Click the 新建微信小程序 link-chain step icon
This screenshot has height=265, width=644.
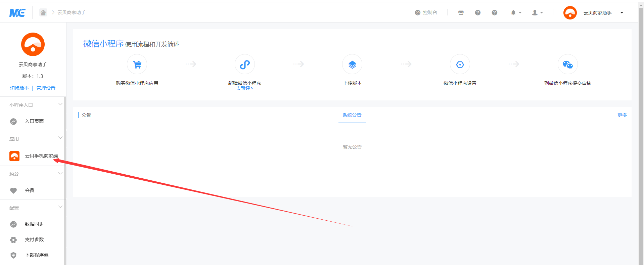(x=245, y=64)
